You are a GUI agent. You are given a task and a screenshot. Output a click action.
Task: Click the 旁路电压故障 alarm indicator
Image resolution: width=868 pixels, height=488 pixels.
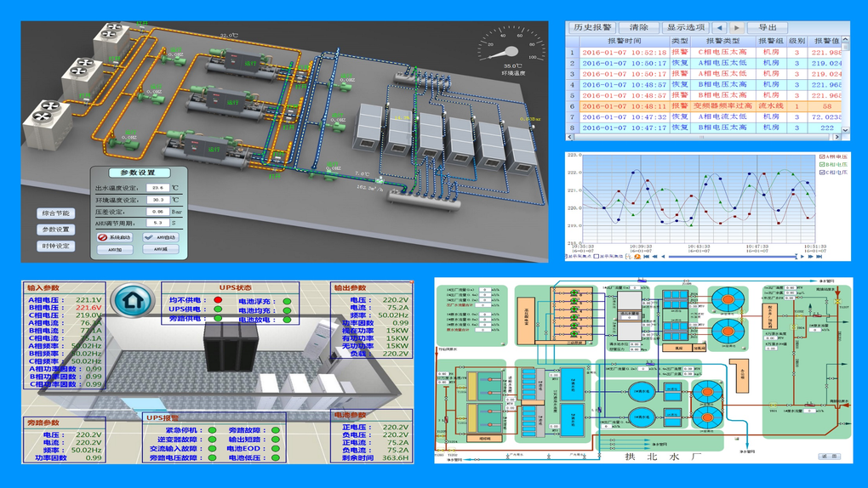[212, 457]
